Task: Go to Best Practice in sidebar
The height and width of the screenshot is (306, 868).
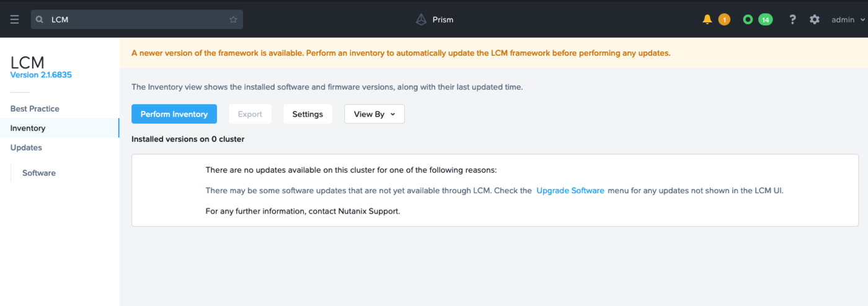Action: click(x=35, y=108)
